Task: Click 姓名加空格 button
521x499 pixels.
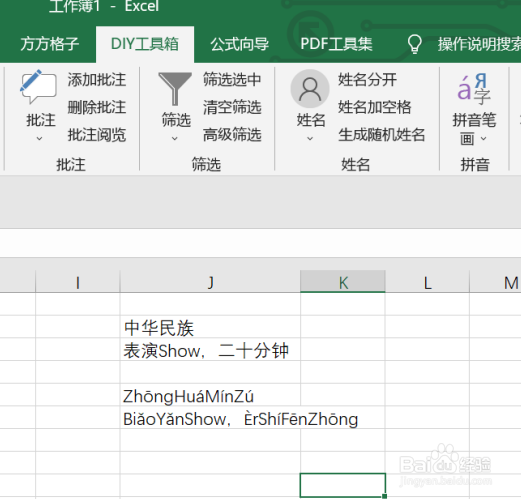Action: pos(375,107)
